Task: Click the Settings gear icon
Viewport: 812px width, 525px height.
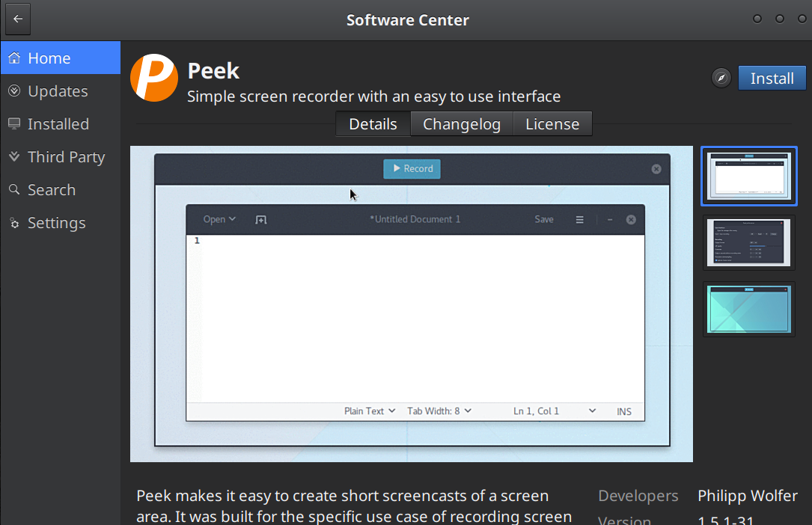Action: point(14,223)
